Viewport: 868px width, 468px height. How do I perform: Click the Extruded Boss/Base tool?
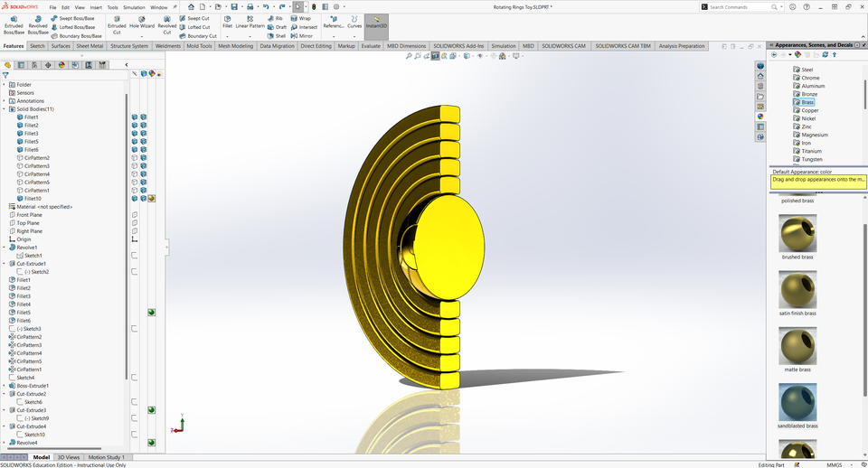(14, 24)
